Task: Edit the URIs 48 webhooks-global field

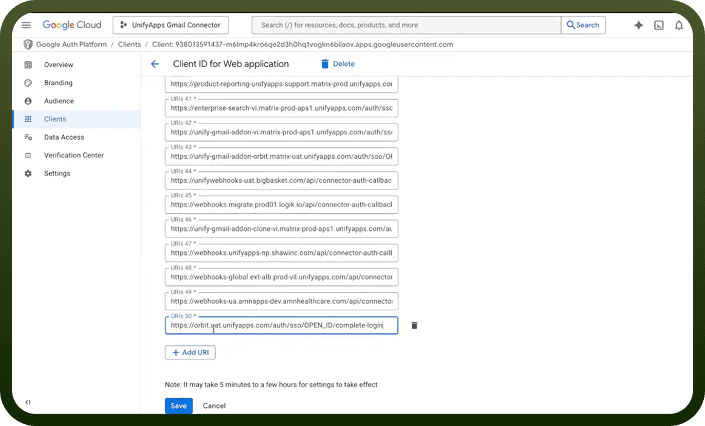Action: pos(281,277)
